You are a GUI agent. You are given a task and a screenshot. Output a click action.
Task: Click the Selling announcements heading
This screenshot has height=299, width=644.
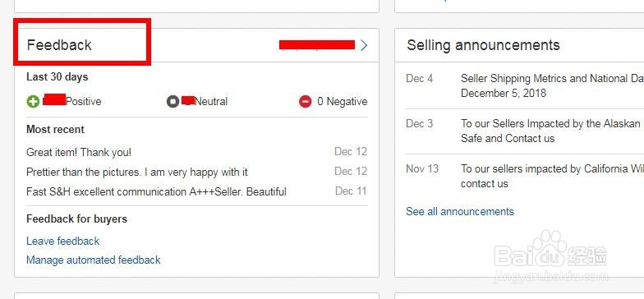click(x=483, y=44)
